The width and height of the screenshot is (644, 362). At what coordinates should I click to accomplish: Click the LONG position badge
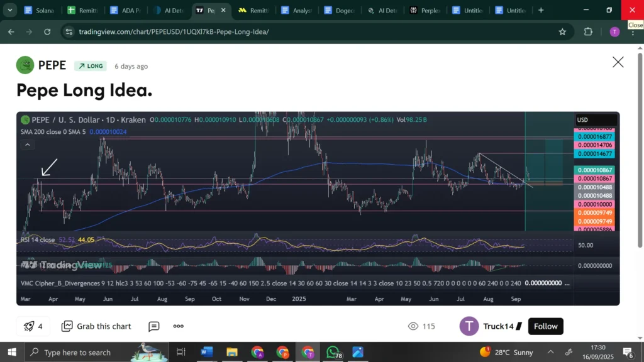click(91, 66)
